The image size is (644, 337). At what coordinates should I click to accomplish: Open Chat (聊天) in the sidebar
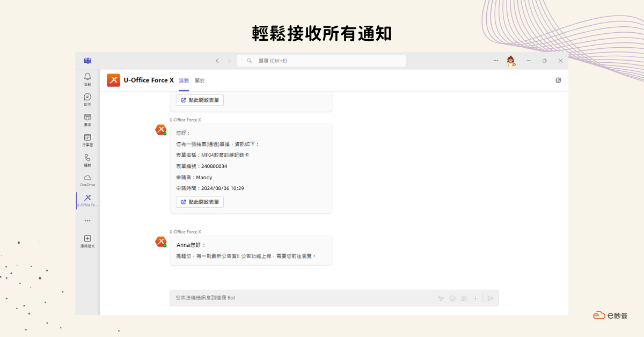click(x=87, y=100)
